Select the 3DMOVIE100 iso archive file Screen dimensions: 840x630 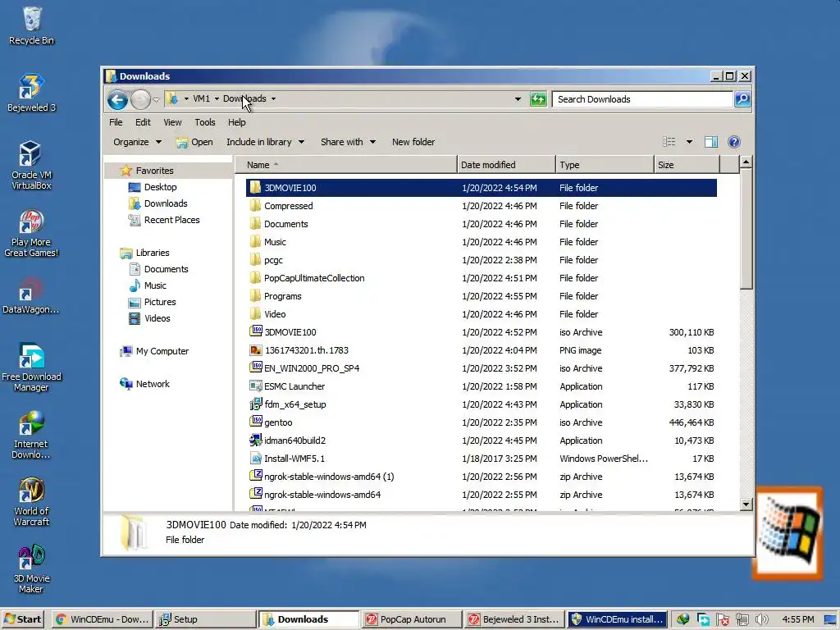tap(481, 332)
